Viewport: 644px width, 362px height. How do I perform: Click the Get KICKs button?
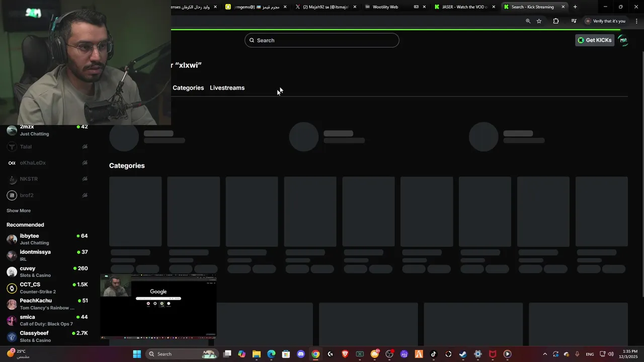point(595,40)
